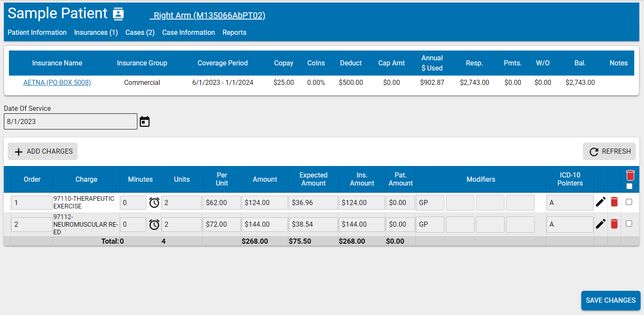This screenshot has height=315, width=644.
Task: Click the ADD CHARGES button
Action: [43, 152]
